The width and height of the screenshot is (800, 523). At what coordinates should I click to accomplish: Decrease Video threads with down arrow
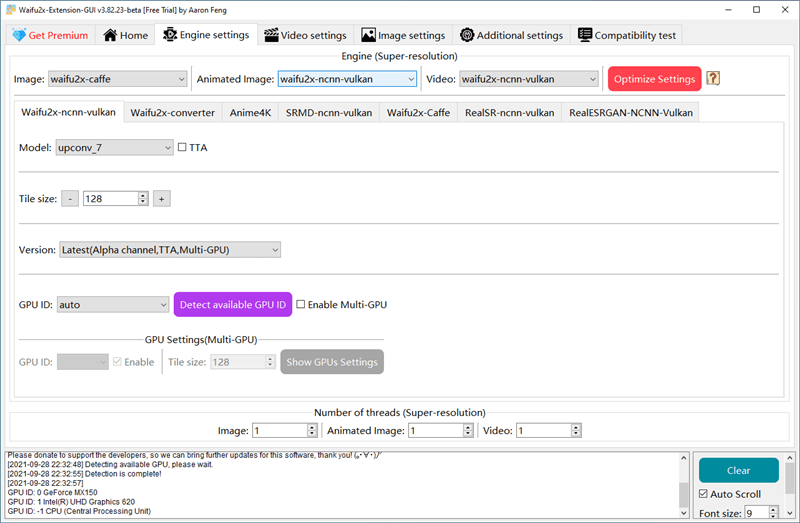576,434
